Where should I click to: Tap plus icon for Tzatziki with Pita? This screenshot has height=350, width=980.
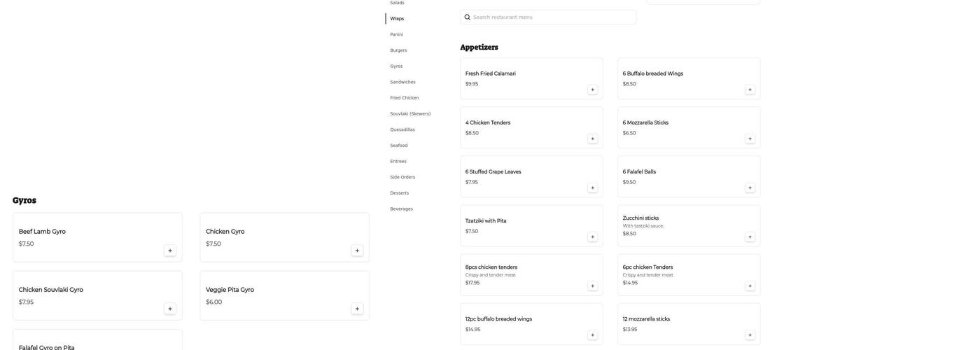point(592,237)
